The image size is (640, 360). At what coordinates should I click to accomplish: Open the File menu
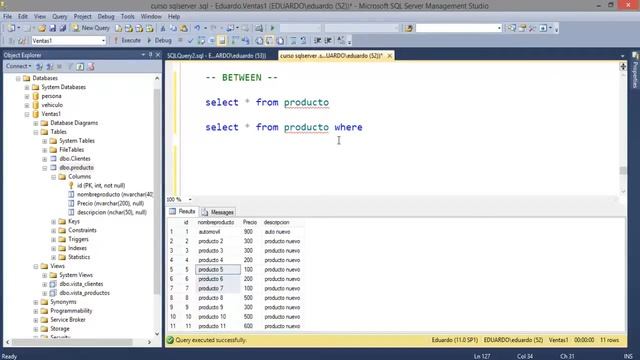[x=7, y=16]
